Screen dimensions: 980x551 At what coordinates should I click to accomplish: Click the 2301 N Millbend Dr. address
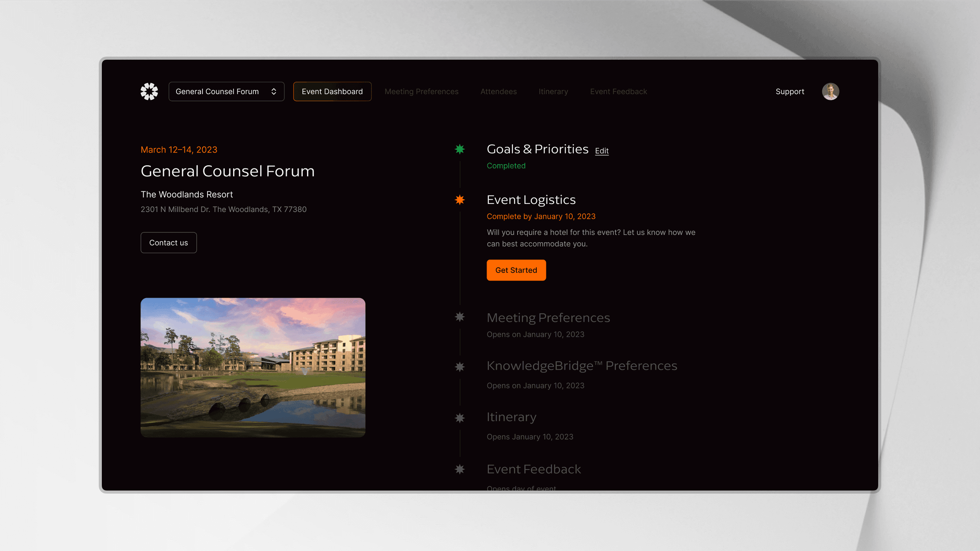(x=224, y=209)
